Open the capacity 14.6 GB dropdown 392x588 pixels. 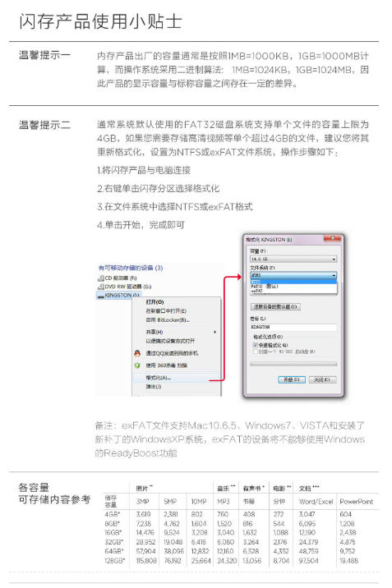(293, 260)
